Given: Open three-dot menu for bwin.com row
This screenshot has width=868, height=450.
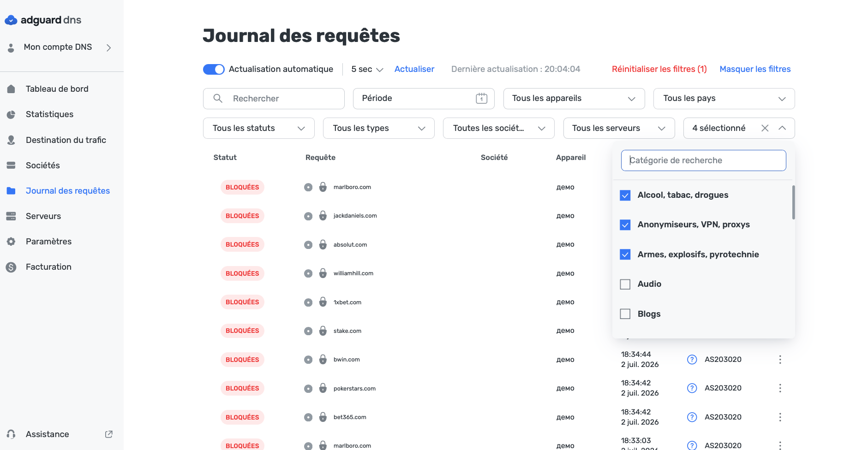Looking at the screenshot, I should (x=780, y=360).
